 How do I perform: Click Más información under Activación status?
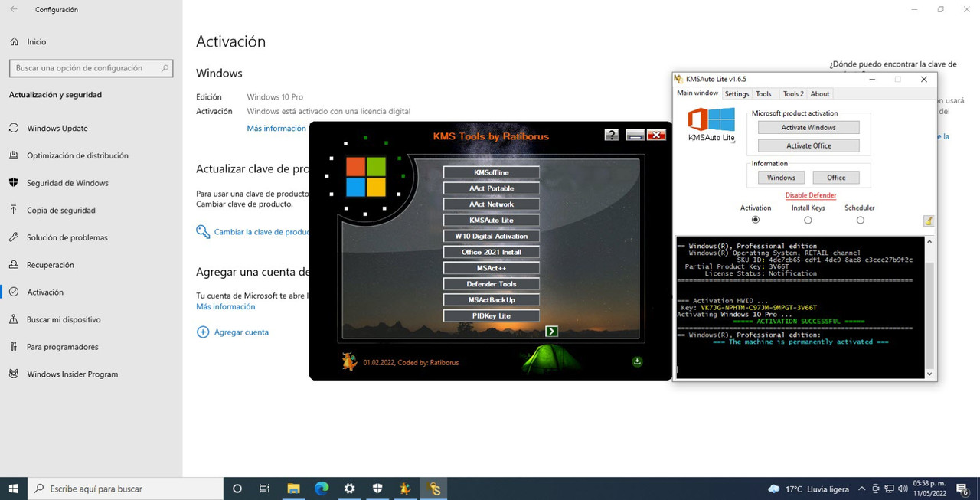tap(276, 129)
